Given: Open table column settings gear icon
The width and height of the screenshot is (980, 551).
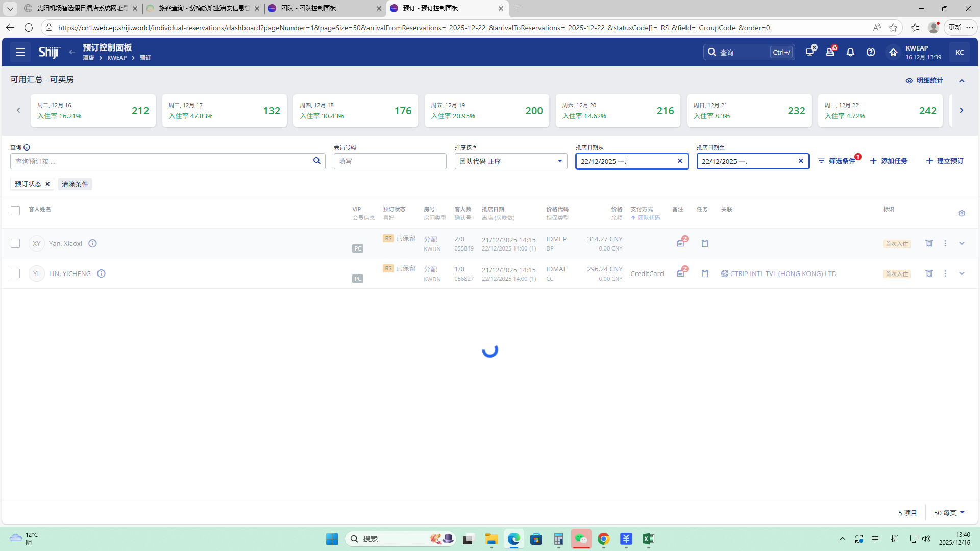Looking at the screenshot, I should tap(962, 213).
